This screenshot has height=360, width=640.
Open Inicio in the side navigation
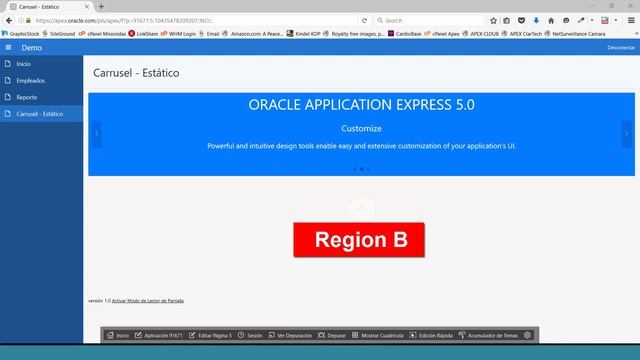[x=41, y=64]
